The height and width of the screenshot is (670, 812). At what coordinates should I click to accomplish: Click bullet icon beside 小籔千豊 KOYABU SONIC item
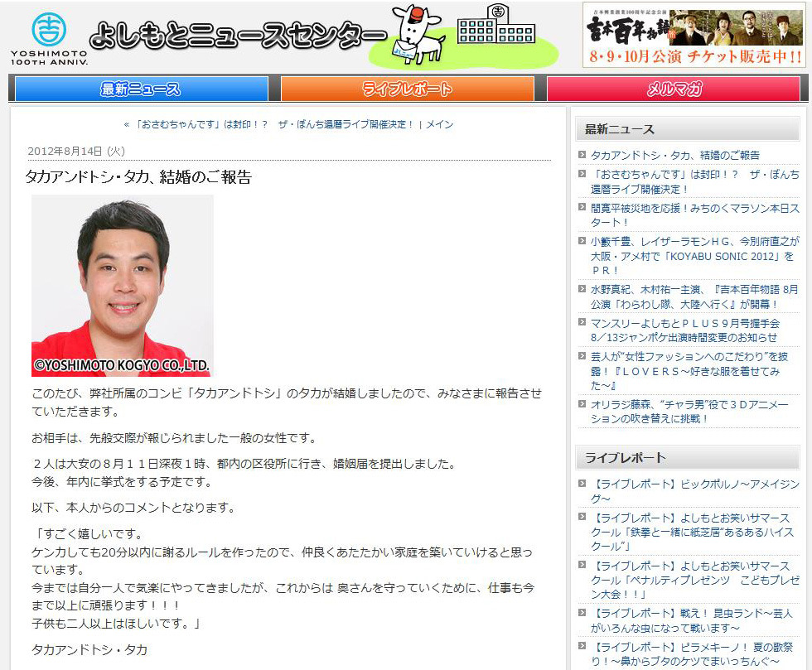[582, 241]
